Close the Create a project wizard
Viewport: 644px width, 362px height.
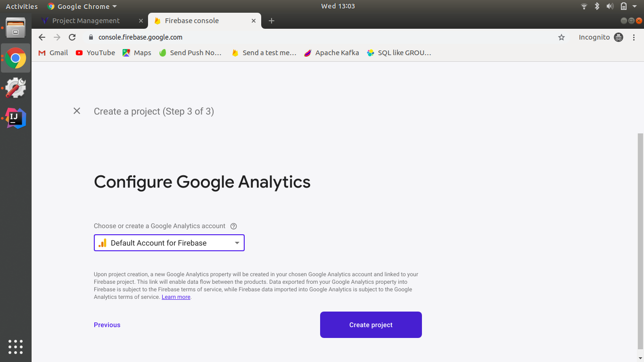point(77,111)
